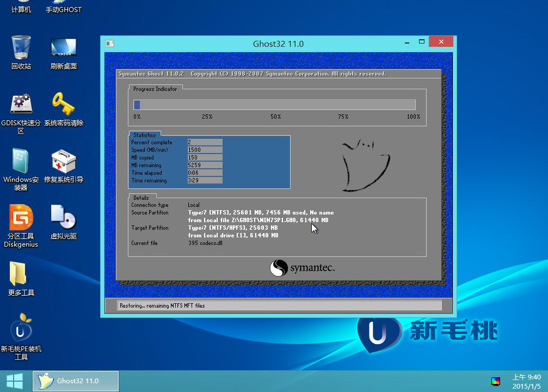The height and width of the screenshot is (392, 548).
Task: Click the Target Partition NTFS/HPFS line
Action: tap(233, 228)
